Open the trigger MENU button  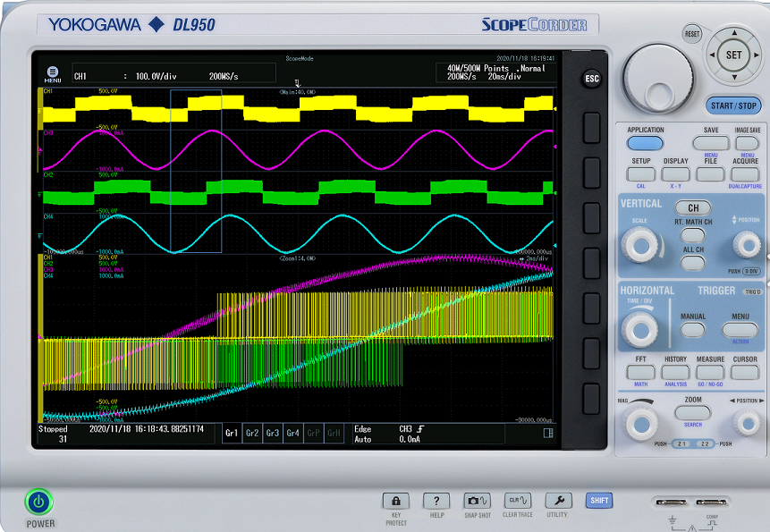click(x=740, y=329)
